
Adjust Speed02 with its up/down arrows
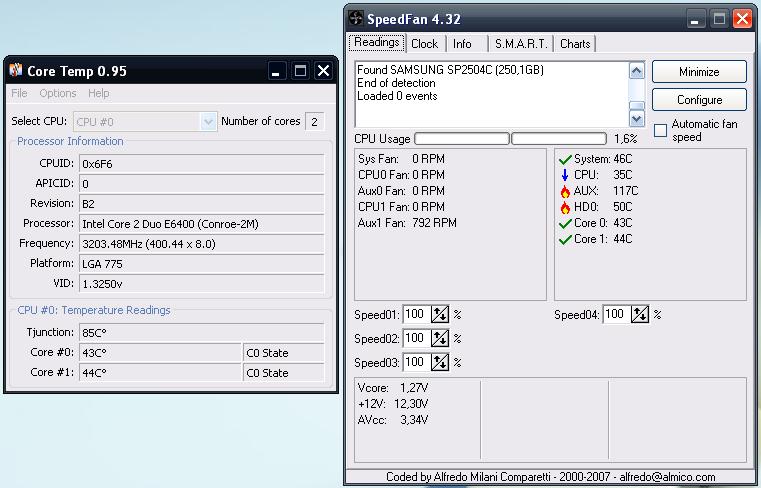[x=440, y=338]
